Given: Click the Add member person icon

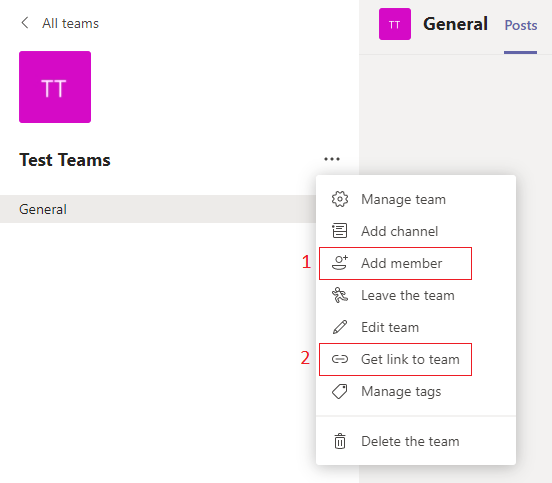Looking at the screenshot, I should click(340, 263).
